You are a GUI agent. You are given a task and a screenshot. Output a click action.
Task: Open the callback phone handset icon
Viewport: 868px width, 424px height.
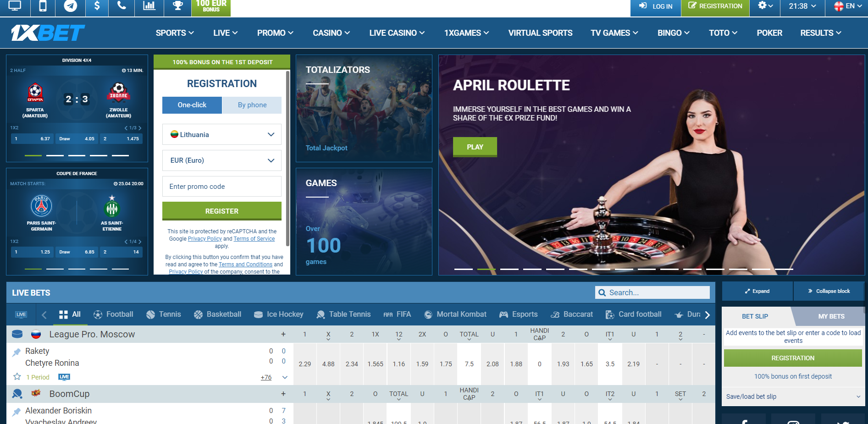tap(122, 6)
